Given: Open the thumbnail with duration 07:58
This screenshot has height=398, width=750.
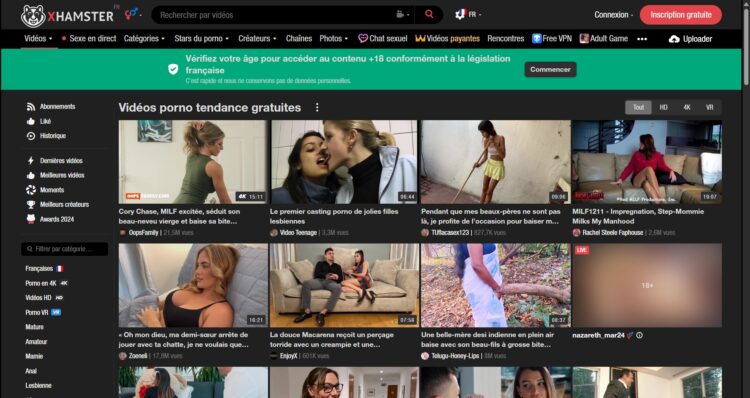Looking at the screenshot, I should point(344,285).
